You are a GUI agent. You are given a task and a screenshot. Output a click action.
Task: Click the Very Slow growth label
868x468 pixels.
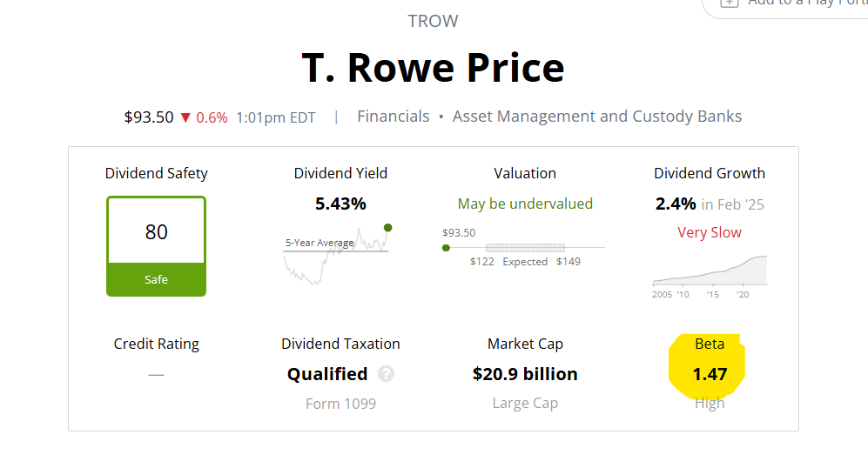click(x=710, y=232)
